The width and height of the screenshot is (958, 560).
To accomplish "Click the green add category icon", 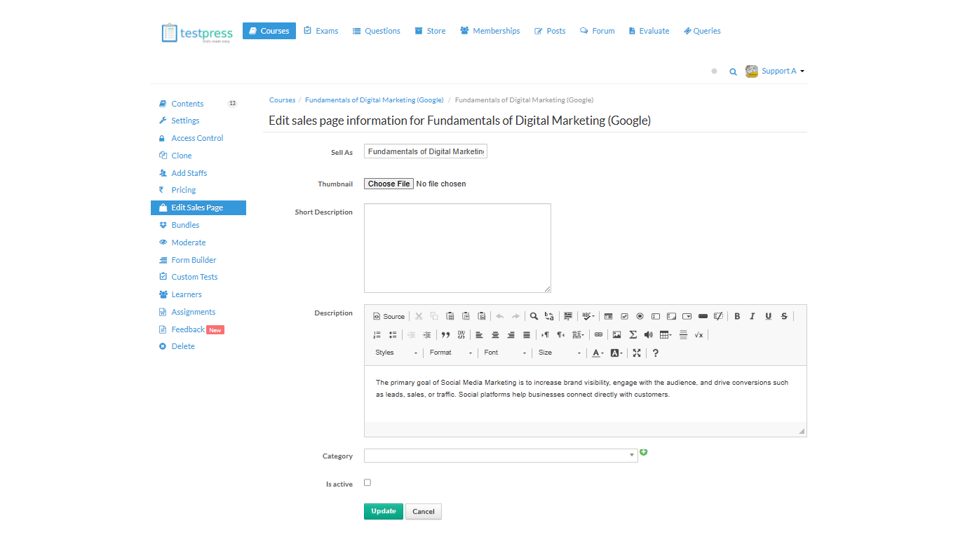I will [644, 453].
